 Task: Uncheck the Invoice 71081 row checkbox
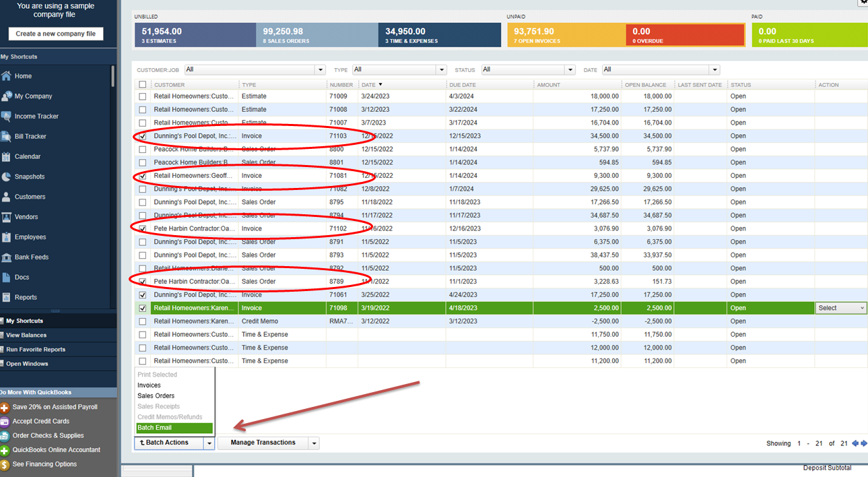pos(142,176)
